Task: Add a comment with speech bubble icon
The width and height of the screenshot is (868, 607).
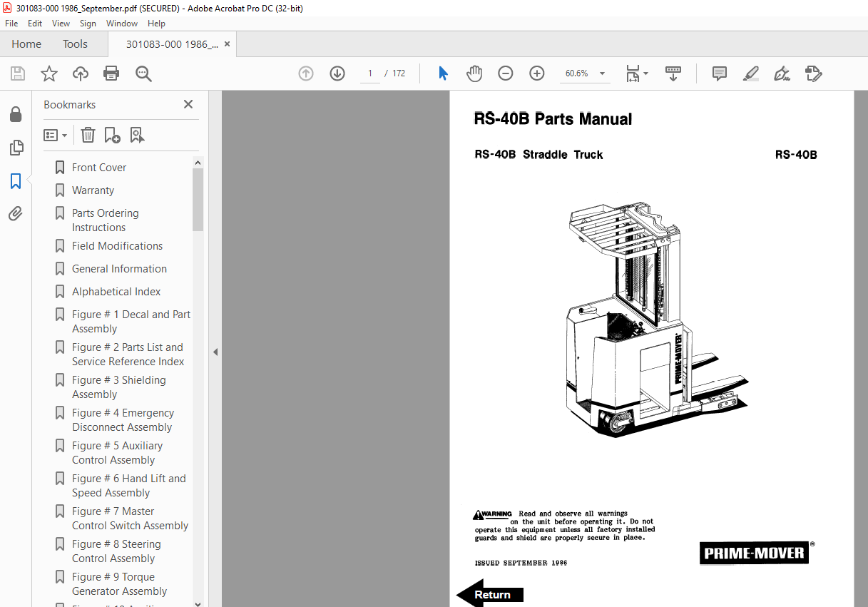Action: 720,73
